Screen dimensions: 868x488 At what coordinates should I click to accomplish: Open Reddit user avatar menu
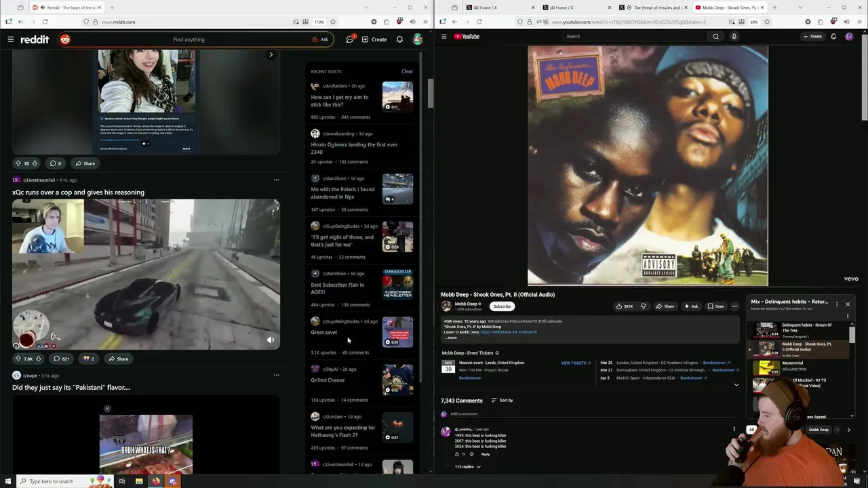point(418,39)
